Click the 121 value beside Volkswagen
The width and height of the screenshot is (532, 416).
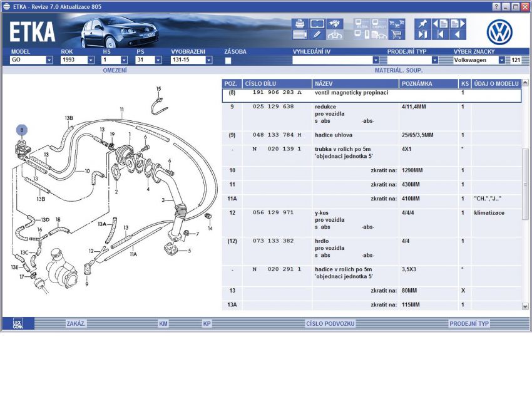516,60
